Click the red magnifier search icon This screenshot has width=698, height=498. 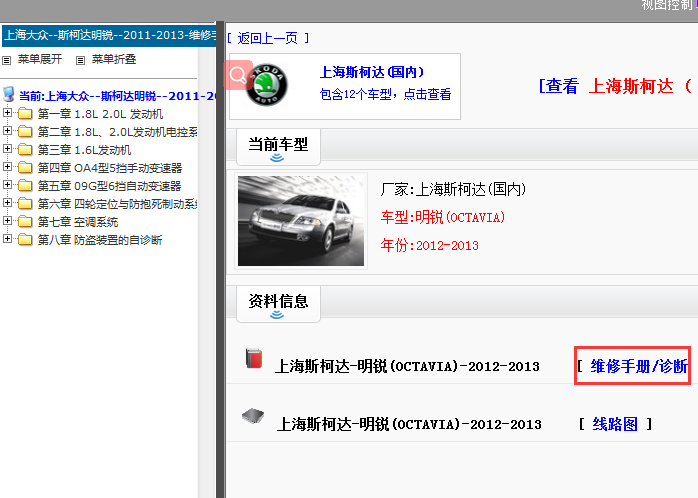point(238,75)
